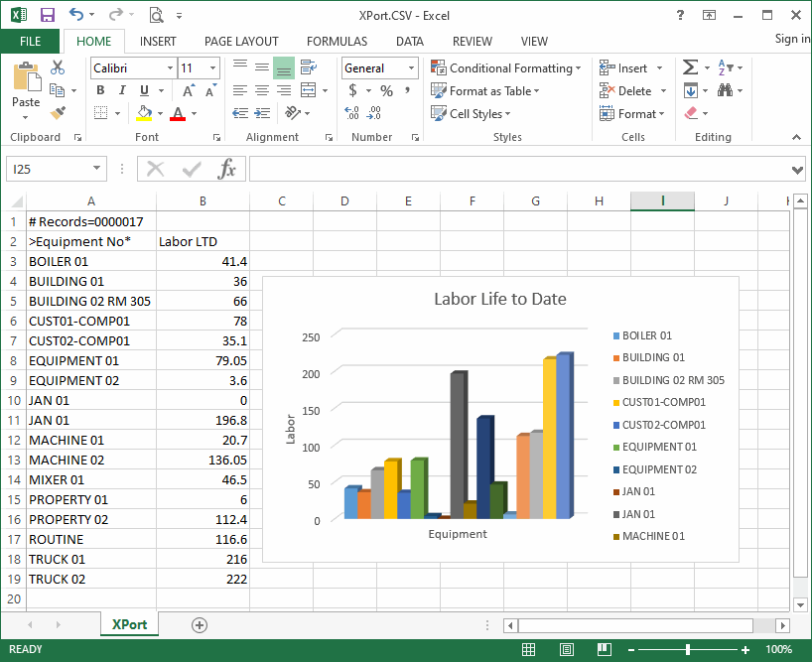
Task: Open the Name Box dropdown arrow
Action: click(x=96, y=169)
